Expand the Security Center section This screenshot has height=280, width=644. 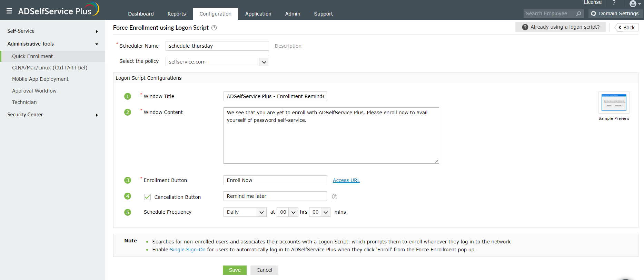point(52,115)
